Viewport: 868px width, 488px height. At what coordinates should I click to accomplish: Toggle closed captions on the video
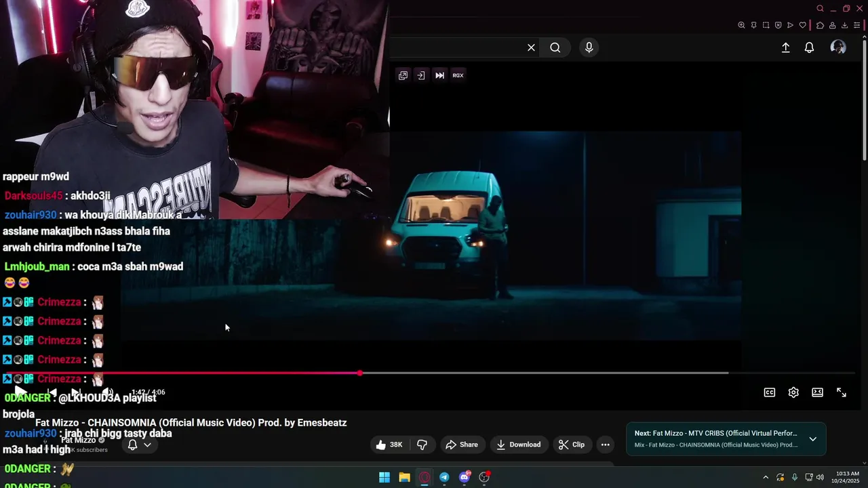[x=770, y=392]
